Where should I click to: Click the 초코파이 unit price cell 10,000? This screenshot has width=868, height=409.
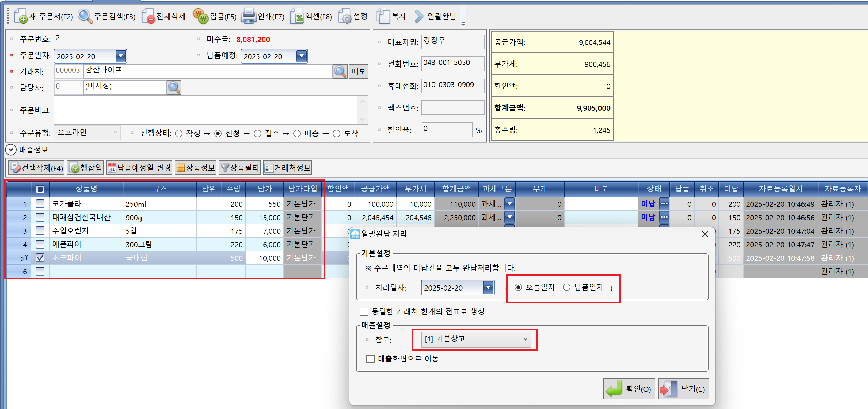pyautogui.click(x=265, y=258)
